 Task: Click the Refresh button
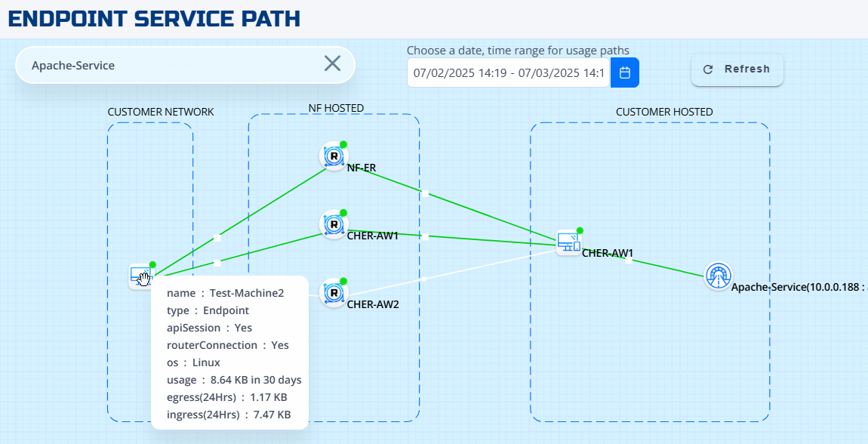click(x=737, y=69)
